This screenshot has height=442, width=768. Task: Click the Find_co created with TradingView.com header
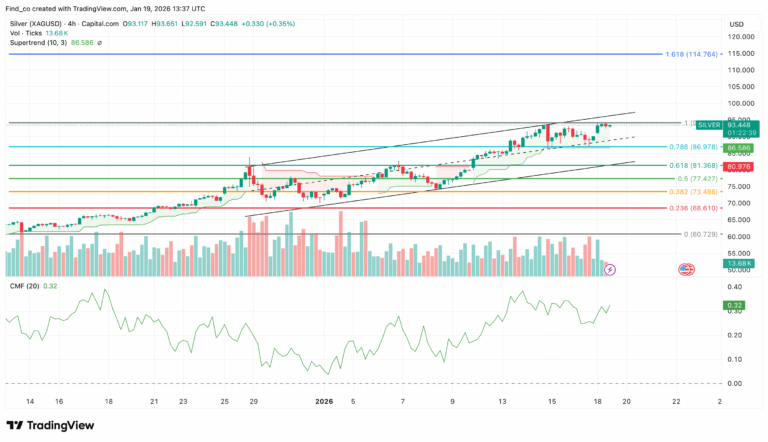tap(105, 9)
